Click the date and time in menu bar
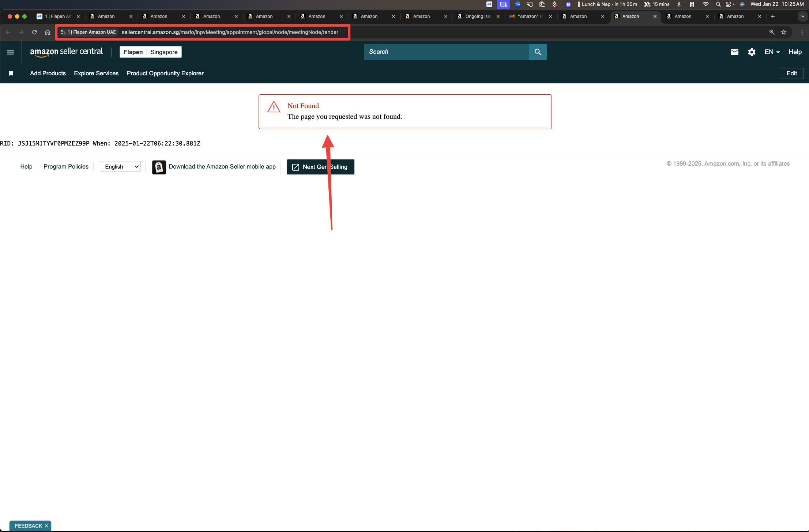 coord(777,4)
